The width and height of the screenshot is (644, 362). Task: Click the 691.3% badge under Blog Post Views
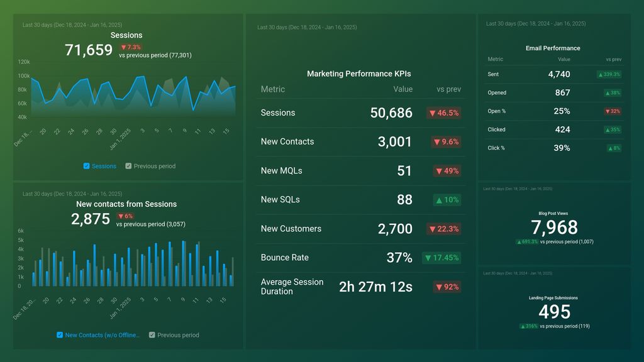tap(528, 242)
